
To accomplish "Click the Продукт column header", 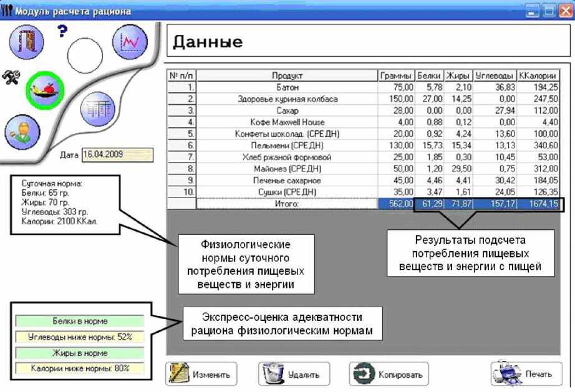I will (x=287, y=76).
